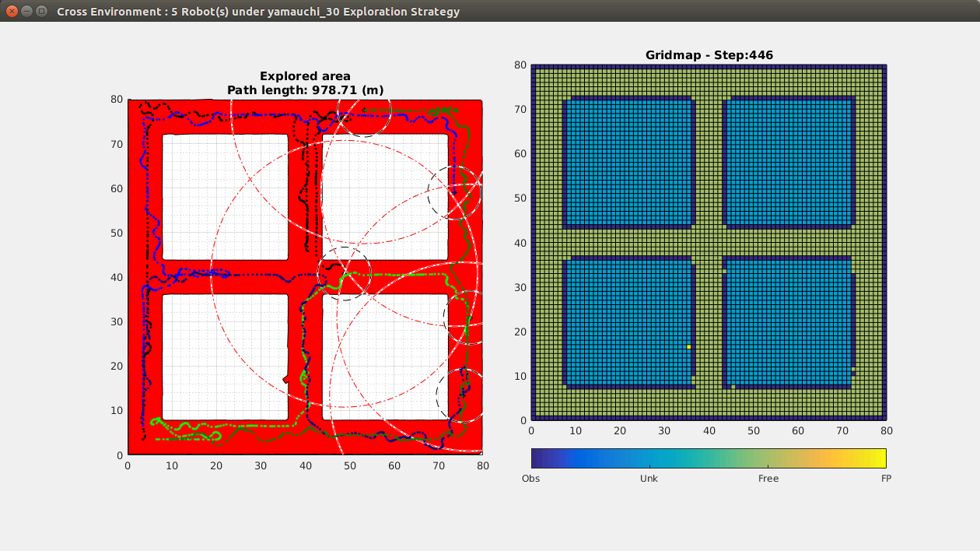The width and height of the screenshot is (980, 551).
Task: Click the "Free" colorbar label
Action: [x=768, y=479]
